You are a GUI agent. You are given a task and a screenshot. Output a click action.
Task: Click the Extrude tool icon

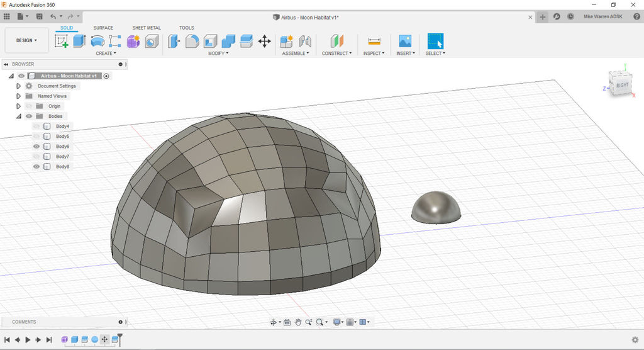tap(79, 42)
